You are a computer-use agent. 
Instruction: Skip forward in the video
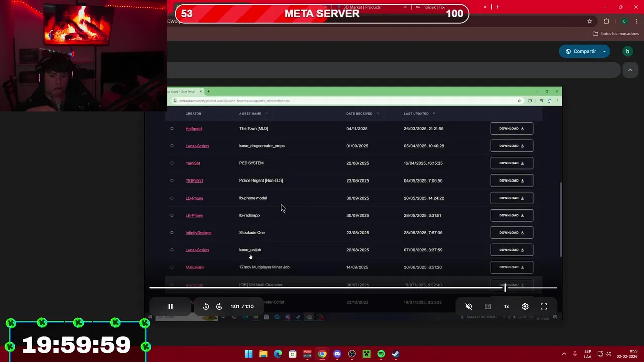(x=219, y=306)
